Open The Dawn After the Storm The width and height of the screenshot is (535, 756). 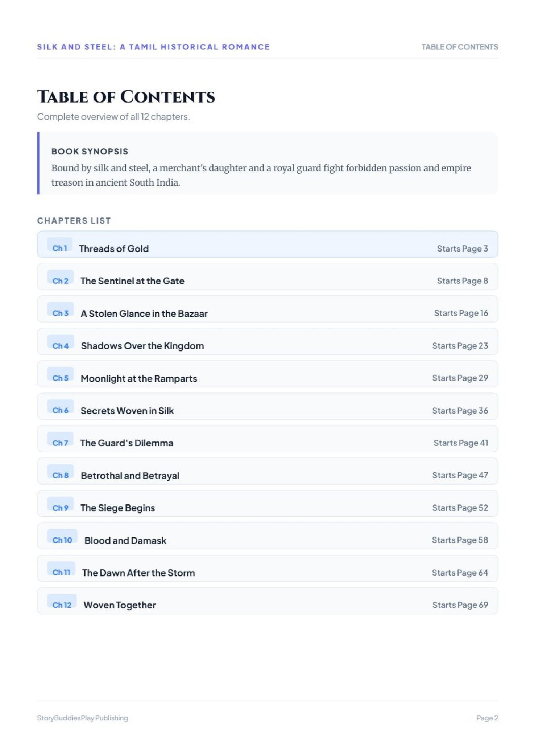pyautogui.click(x=267, y=568)
